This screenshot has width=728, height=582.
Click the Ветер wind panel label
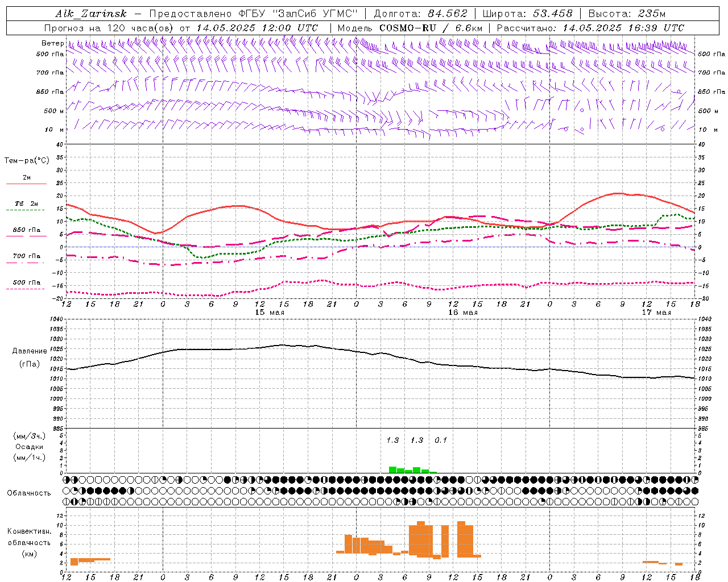[x=52, y=43]
